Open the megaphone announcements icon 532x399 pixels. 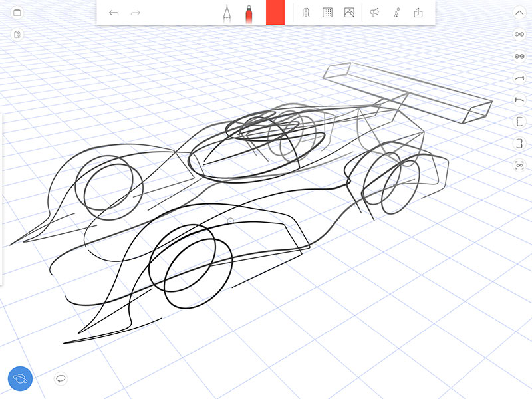pos(374,13)
